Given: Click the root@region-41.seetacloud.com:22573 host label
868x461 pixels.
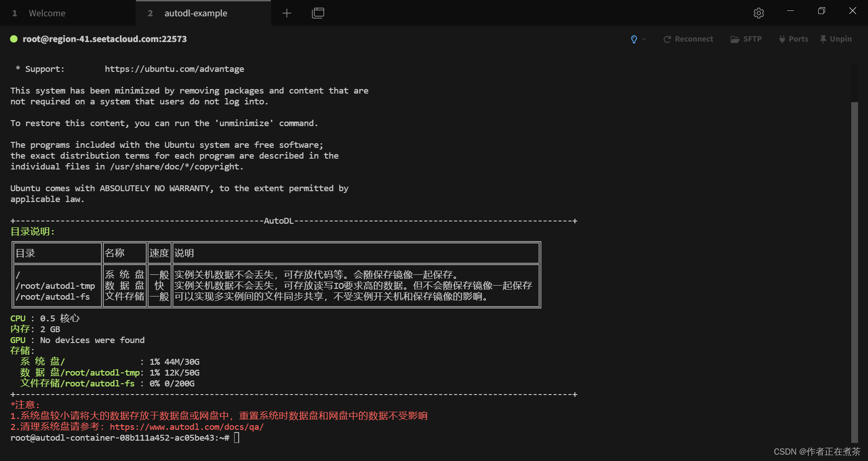Looking at the screenshot, I should pos(104,39).
